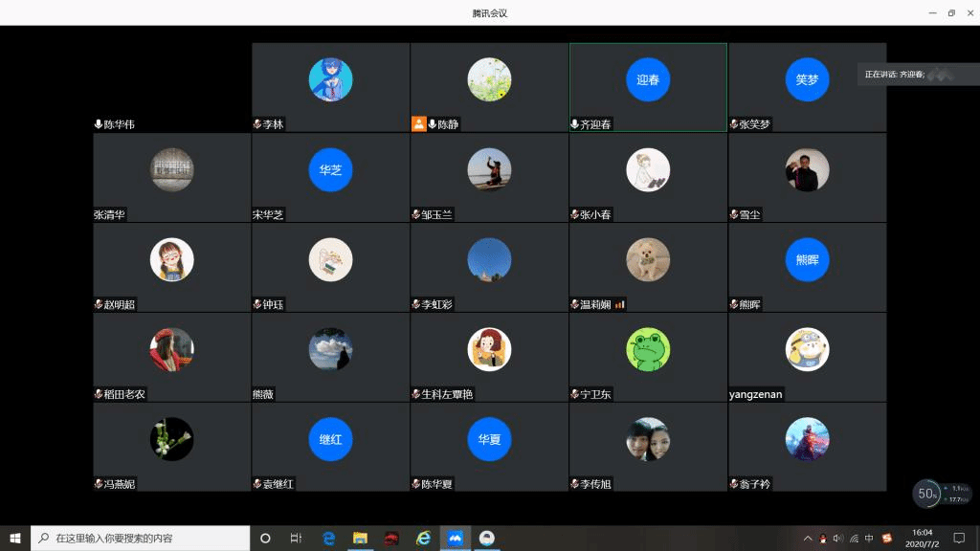Open the Microsoft Edge taskbar icon
Image resolution: width=980 pixels, height=551 pixels.
[328, 538]
